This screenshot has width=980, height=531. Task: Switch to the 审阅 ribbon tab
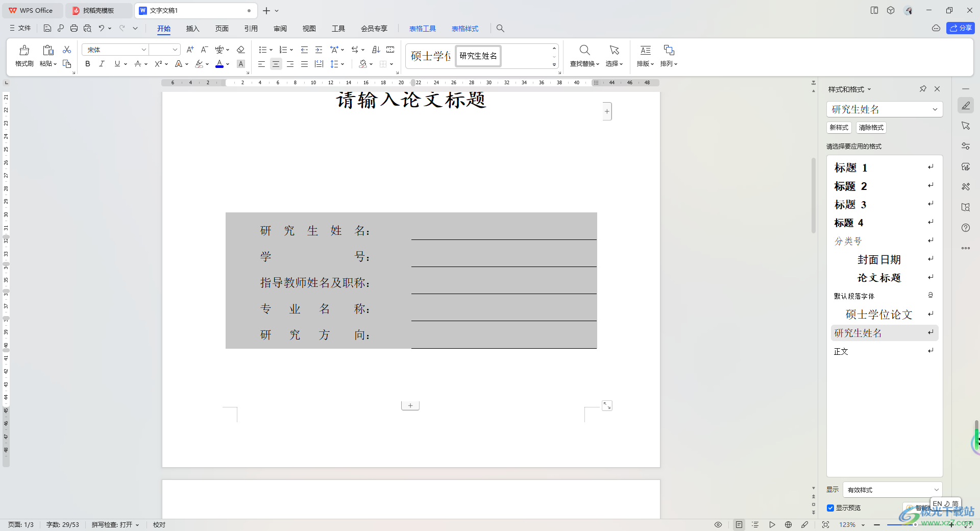[x=280, y=29]
